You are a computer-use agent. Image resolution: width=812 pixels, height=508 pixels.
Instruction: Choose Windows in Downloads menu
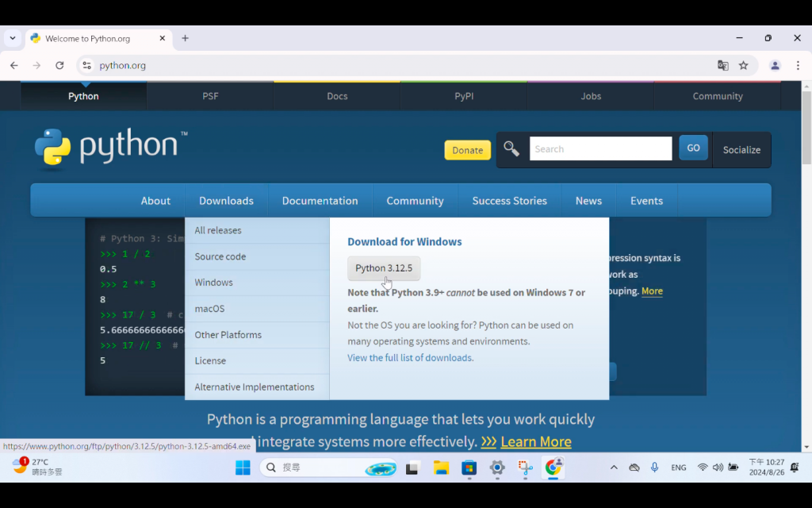pyautogui.click(x=257, y=283)
